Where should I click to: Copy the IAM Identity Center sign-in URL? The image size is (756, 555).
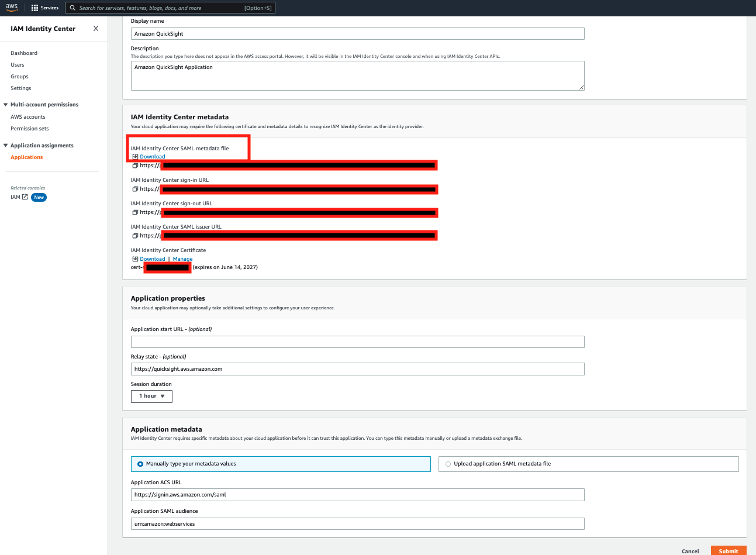pyautogui.click(x=135, y=189)
